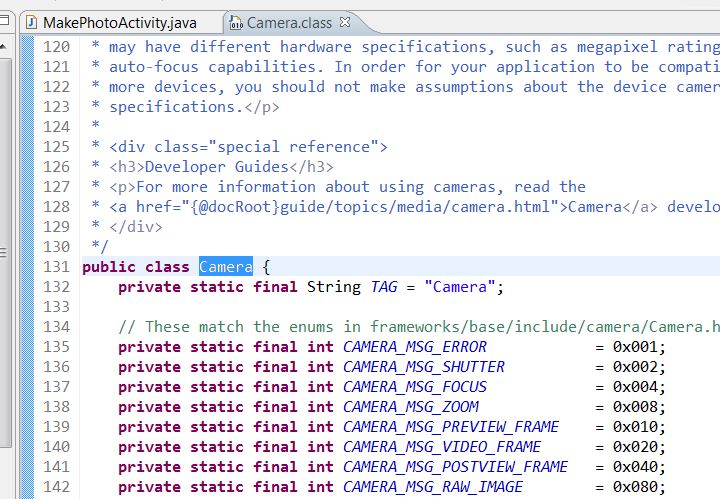Click CAMERA_MSG_ERROR constant name
The image size is (720, 499).
pyautogui.click(x=415, y=347)
